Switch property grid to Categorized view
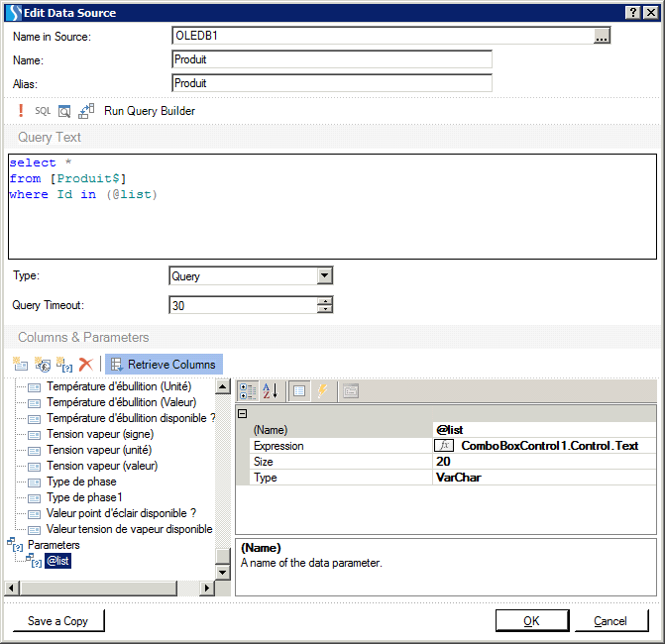Image resolution: width=665 pixels, height=644 pixels. click(248, 391)
